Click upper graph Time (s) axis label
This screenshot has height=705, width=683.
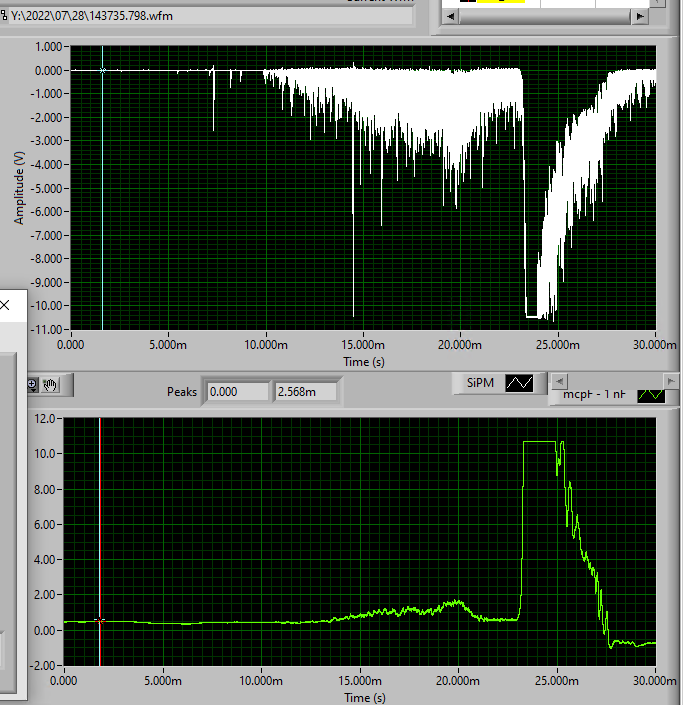click(364, 362)
